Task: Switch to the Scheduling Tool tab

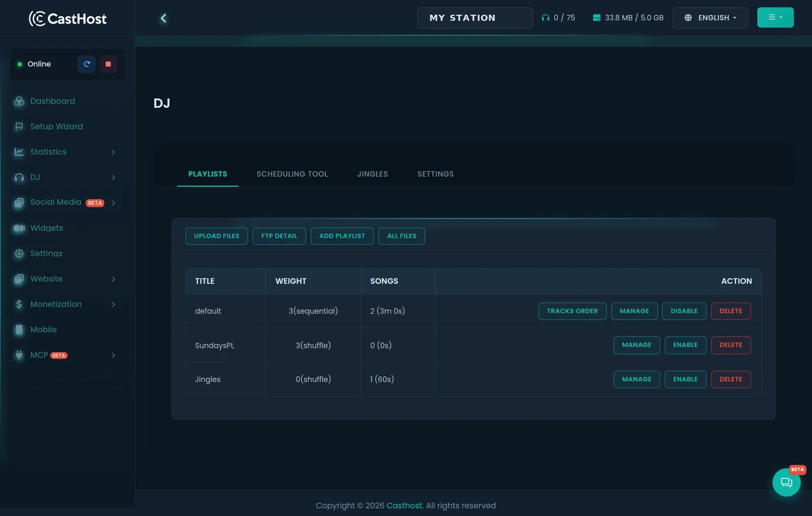Action: [292, 174]
